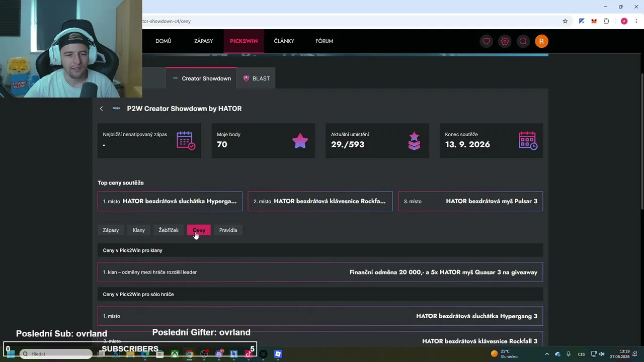The image size is (644, 362).
Task: Click the 'Ceny v Pick2Win pro sólo hráče' heading
Action: tap(138, 294)
